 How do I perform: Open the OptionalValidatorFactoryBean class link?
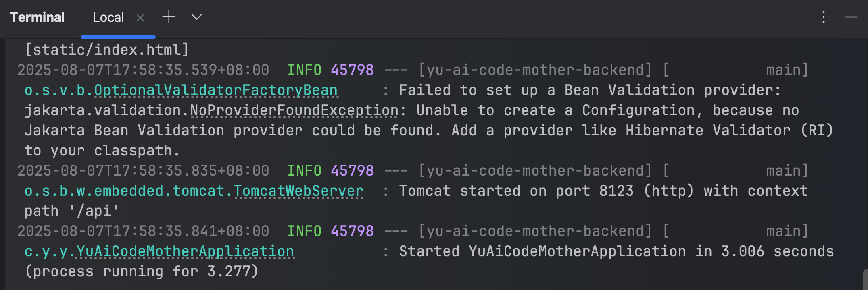216,91
